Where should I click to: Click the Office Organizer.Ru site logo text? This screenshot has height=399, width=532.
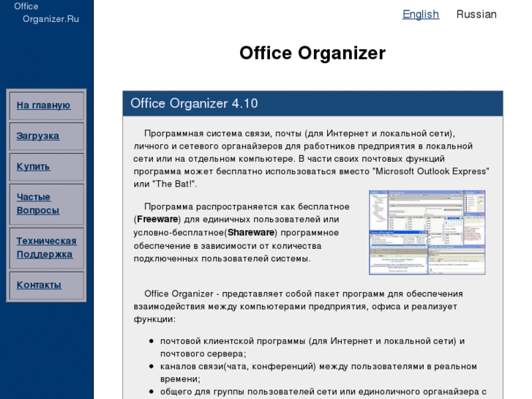[x=46, y=12]
